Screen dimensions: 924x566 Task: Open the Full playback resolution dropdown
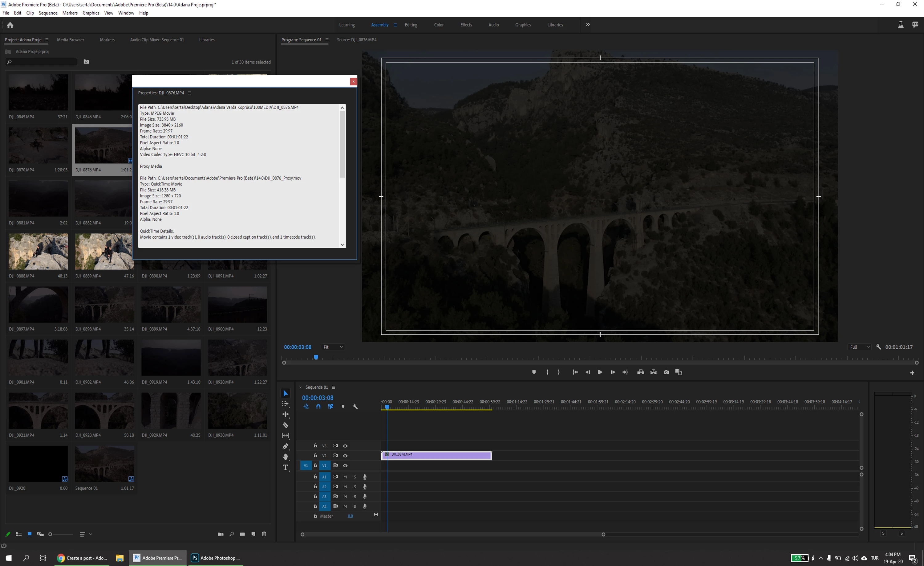pyautogui.click(x=859, y=347)
